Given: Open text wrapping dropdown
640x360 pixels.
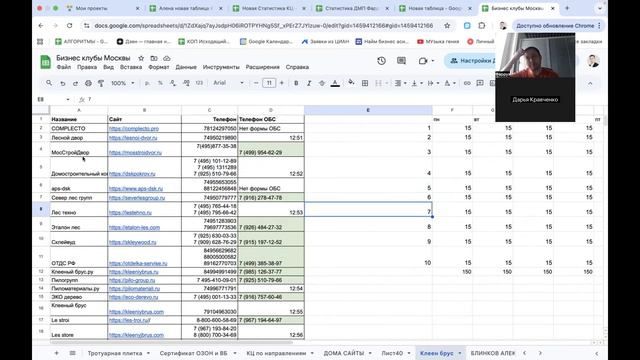Looking at the screenshot, I should (x=433, y=83).
